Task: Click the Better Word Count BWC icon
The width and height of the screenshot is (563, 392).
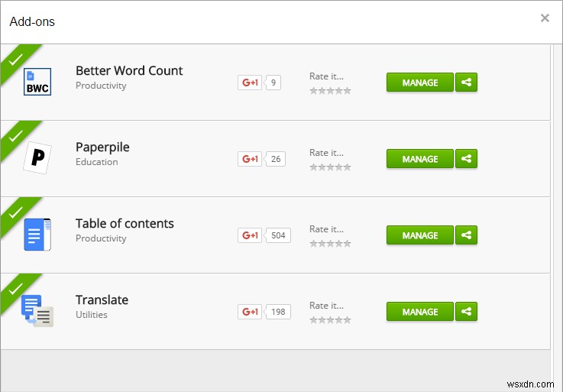Action: (37, 82)
